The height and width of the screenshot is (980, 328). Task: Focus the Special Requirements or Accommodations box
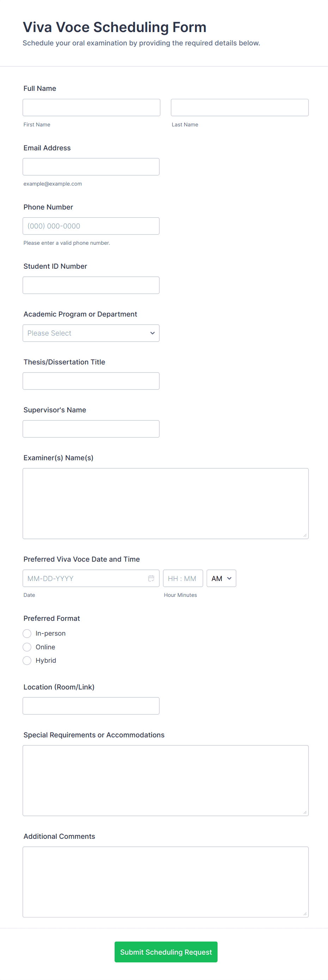coord(165,780)
